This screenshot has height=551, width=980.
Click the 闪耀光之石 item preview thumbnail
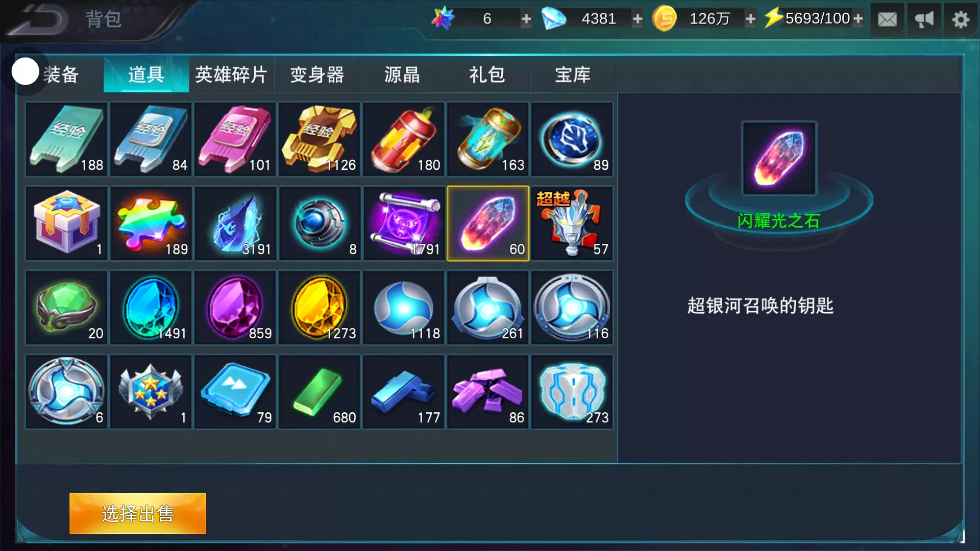click(779, 158)
